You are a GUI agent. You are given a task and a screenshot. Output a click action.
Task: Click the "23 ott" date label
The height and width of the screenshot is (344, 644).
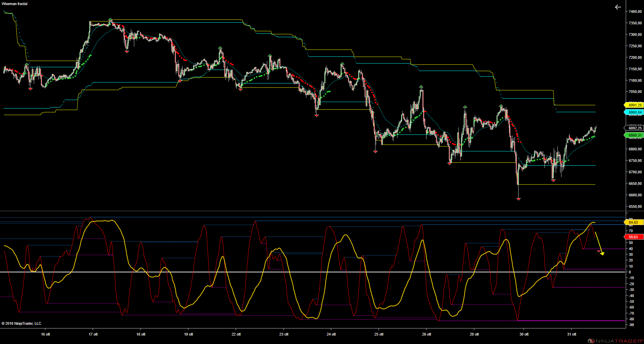(284, 334)
